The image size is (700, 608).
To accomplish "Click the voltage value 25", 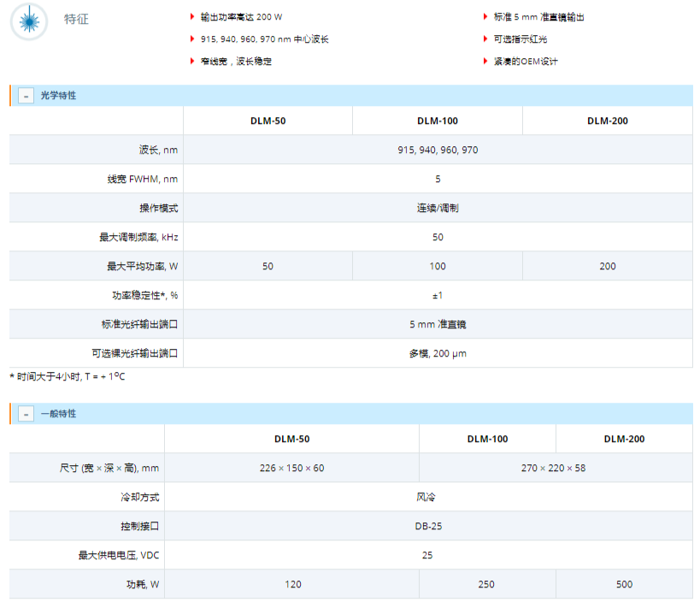I will (427, 555).
